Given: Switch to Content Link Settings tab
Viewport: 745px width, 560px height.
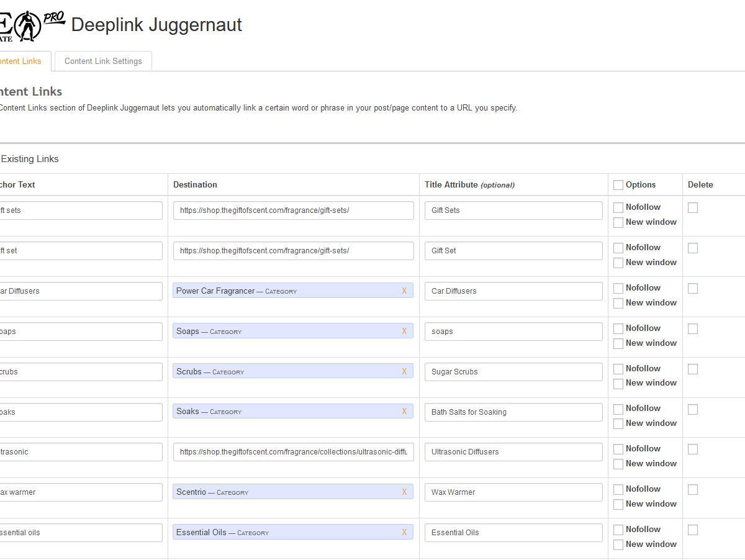Looking at the screenshot, I should click(x=103, y=61).
